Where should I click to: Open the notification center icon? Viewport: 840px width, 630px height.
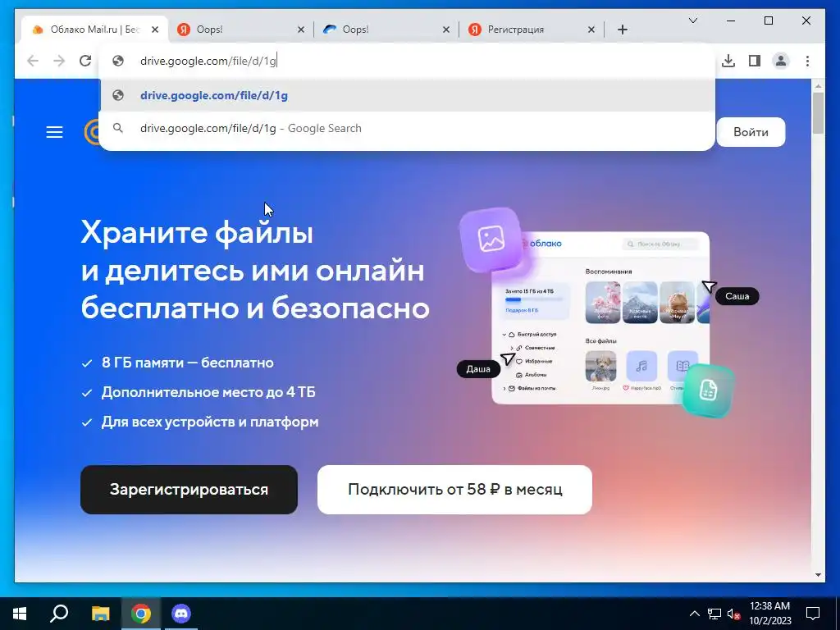click(813, 614)
